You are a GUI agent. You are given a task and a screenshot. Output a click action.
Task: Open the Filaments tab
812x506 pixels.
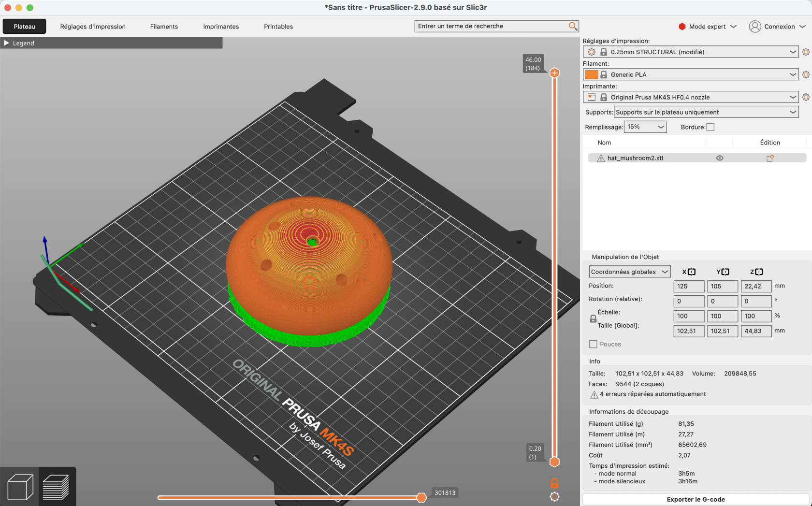(x=164, y=27)
